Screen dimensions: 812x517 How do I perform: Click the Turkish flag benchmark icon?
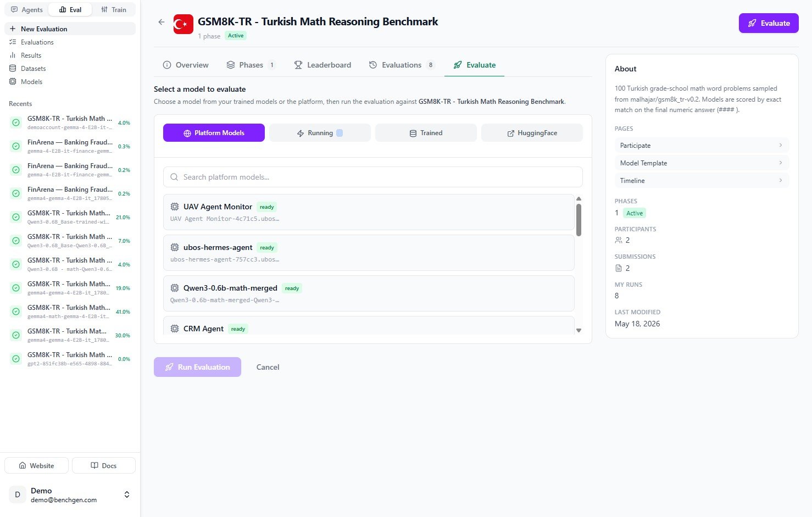[x=183, y=24]
